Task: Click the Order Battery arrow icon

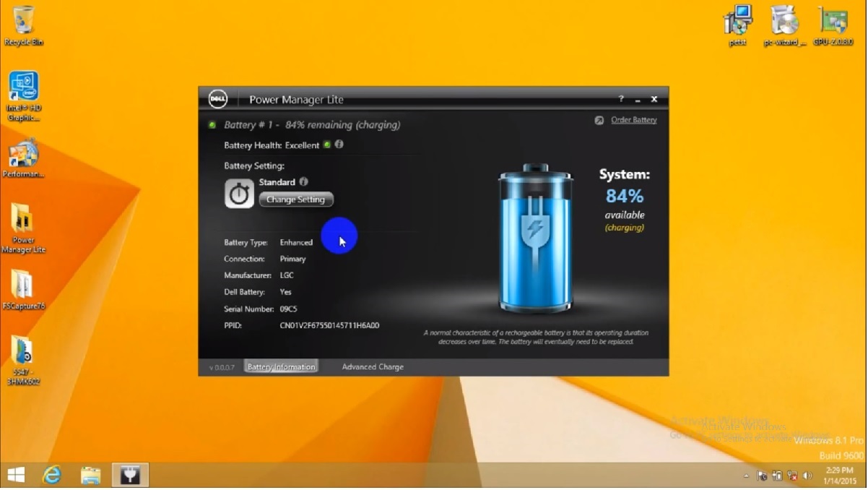Action: [x=599, y=120]
